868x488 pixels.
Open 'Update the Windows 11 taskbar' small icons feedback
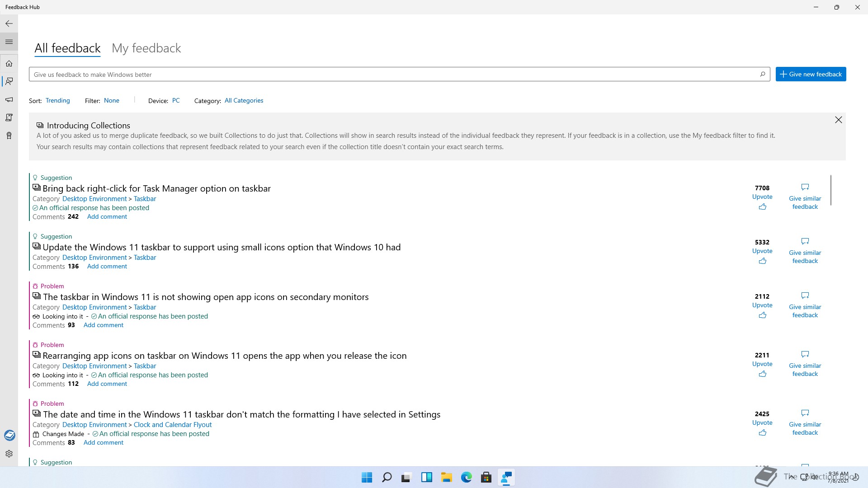pyautogui.click(x=222, y=247)
